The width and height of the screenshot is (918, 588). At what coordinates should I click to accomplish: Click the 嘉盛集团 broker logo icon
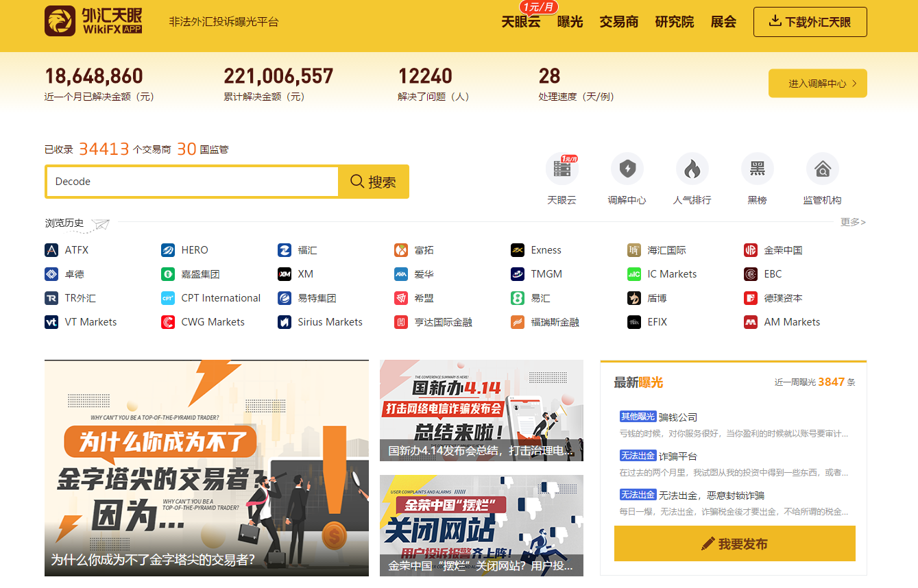pyautogui.click(x=168, y=274)
